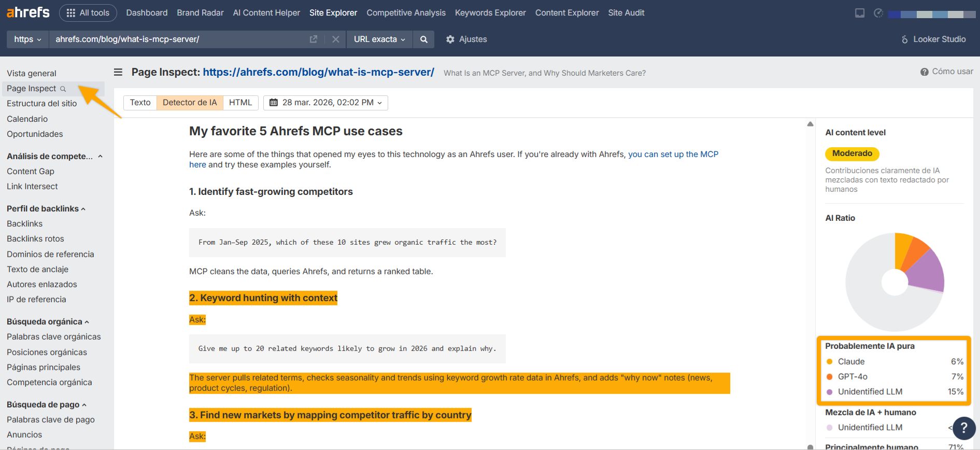Select Vista general in sidebar

(32, 74)
